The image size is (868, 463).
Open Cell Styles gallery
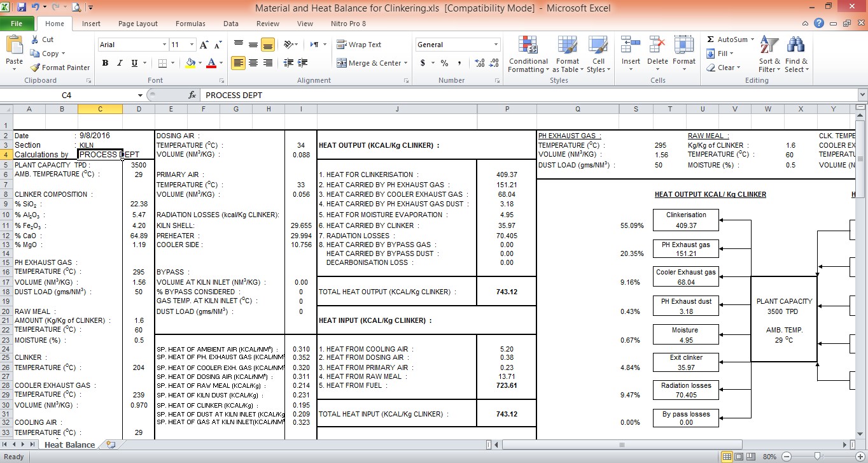click(598, 55)
